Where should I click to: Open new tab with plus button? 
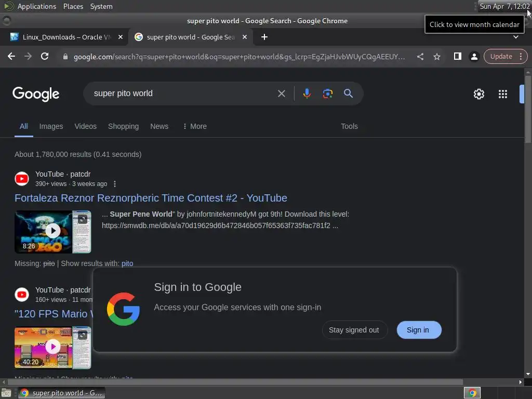[264, 37]
